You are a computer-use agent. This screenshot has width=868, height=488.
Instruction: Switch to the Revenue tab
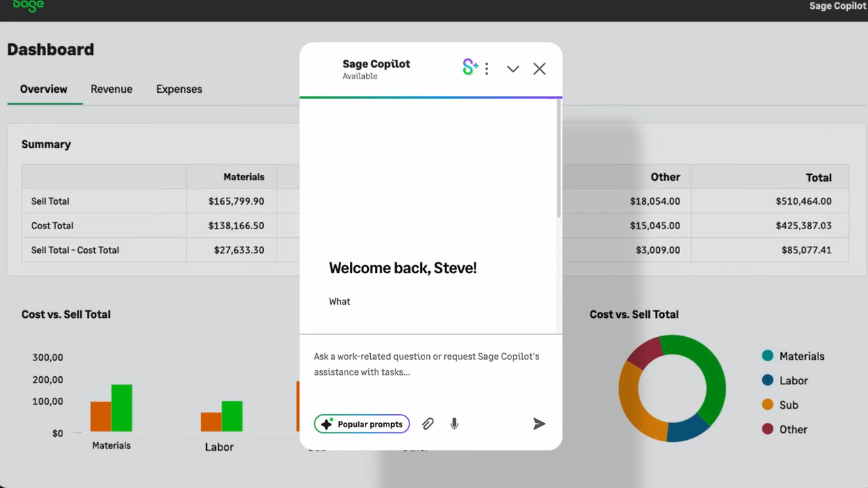pos(111,89)
